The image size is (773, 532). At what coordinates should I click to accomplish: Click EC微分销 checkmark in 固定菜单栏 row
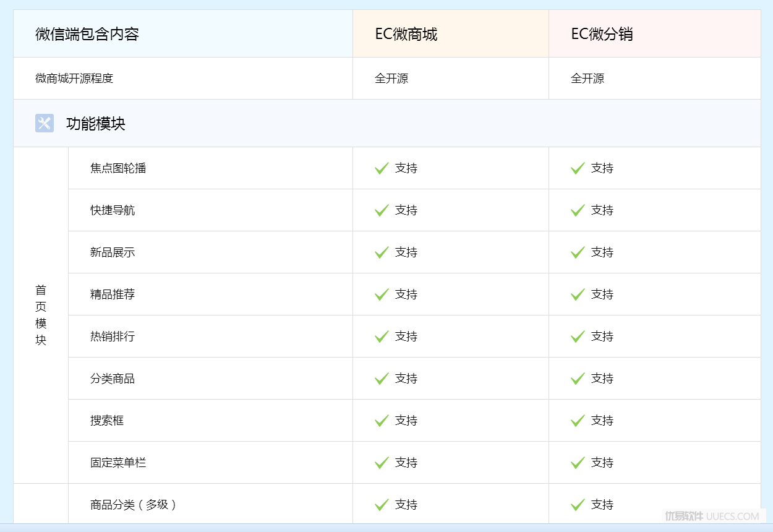coord(578,463)
